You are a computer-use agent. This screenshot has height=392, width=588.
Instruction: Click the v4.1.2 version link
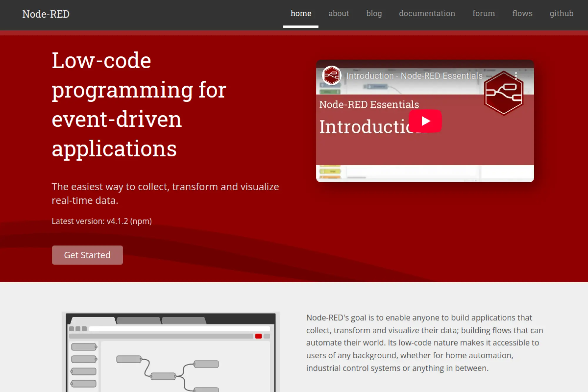117,221
